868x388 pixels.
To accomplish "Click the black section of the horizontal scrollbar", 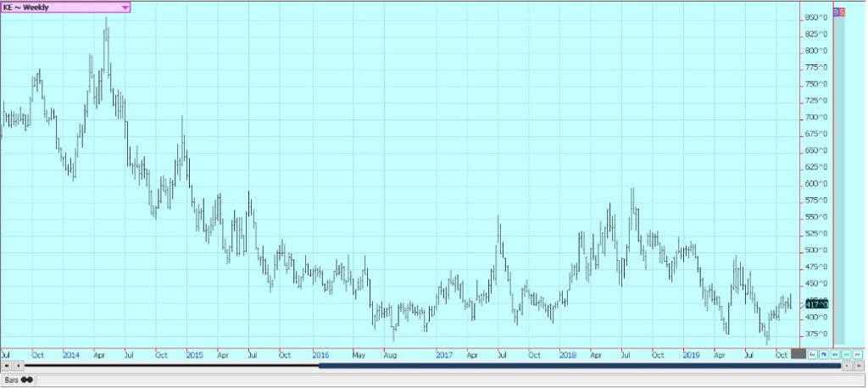I will pos(171,366).
